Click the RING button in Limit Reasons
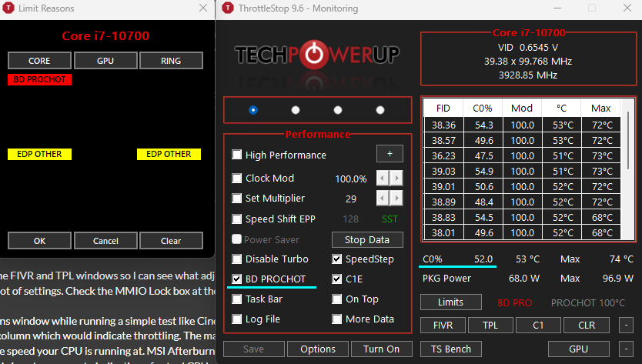The image size is (642, 364). pyautogui.click(x=171, y=61)
